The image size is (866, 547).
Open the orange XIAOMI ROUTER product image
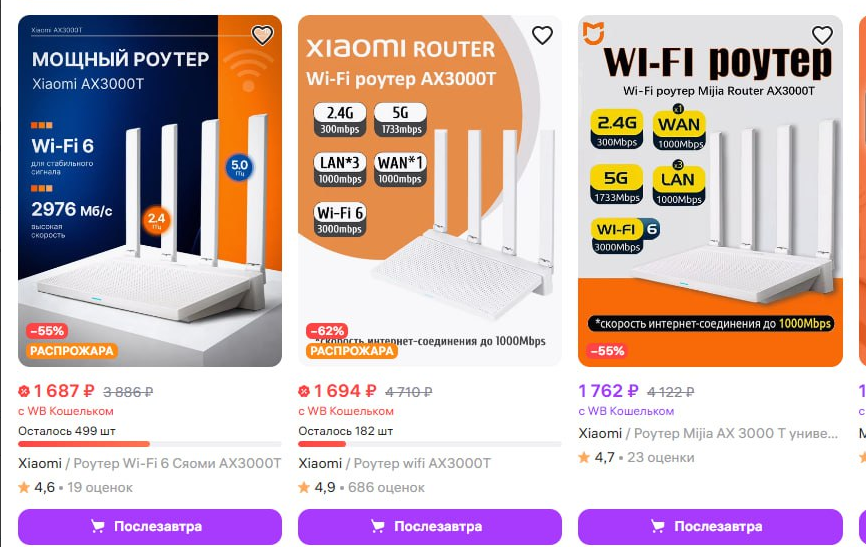click(x=430, y=191)
